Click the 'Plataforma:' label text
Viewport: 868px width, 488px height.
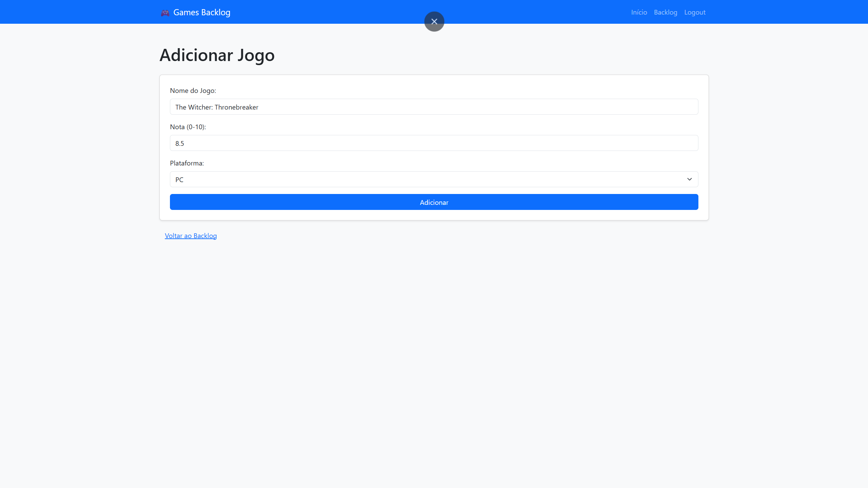(187, 163)
